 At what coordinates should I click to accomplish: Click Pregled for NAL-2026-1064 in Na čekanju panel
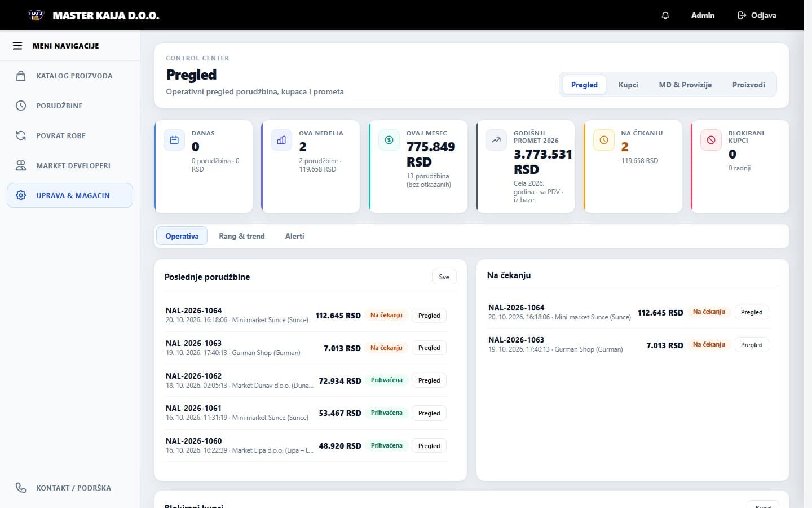pos(752,312)
